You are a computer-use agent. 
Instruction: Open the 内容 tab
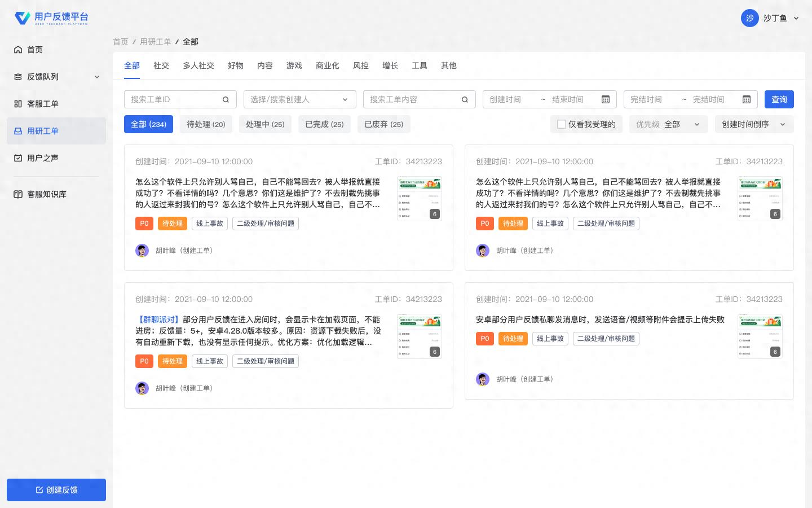[265, 65]
